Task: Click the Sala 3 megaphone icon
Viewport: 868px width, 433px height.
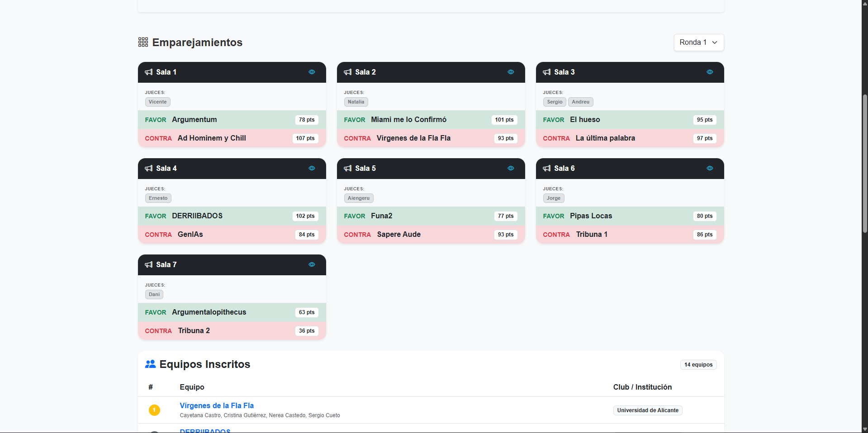Action: coord(547,72)
